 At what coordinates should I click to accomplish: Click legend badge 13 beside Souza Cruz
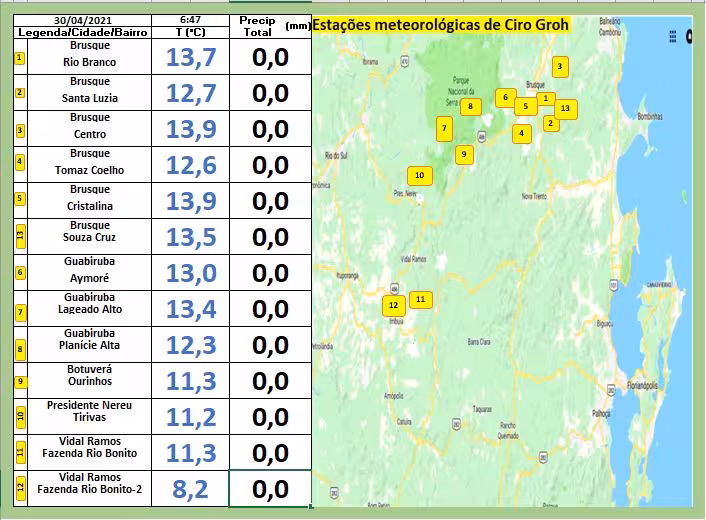point(19,237)
